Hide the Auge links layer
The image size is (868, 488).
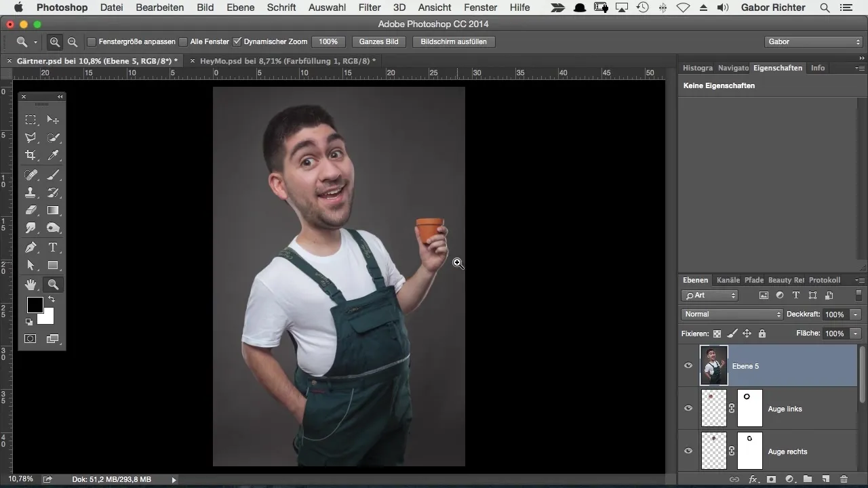[x=688, y=409]
